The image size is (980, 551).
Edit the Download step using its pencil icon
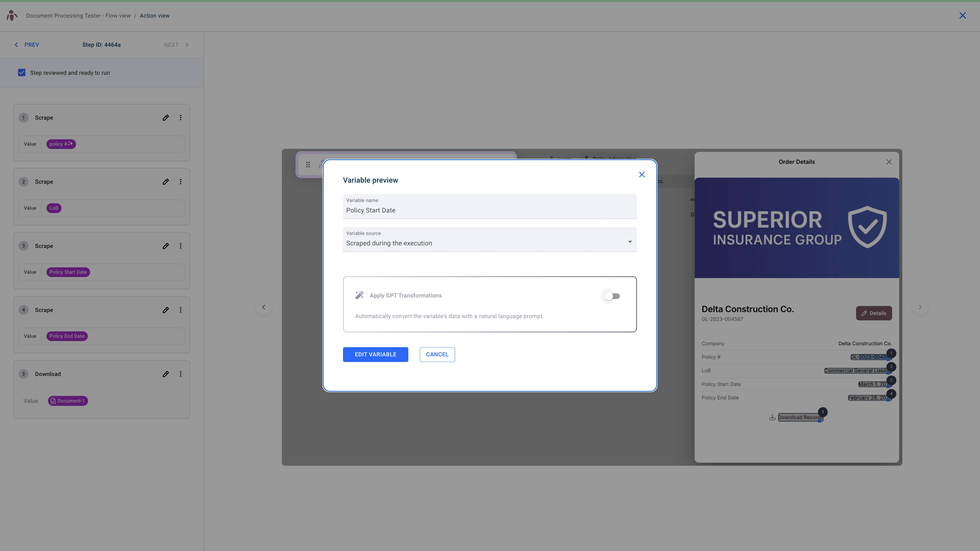165,374
